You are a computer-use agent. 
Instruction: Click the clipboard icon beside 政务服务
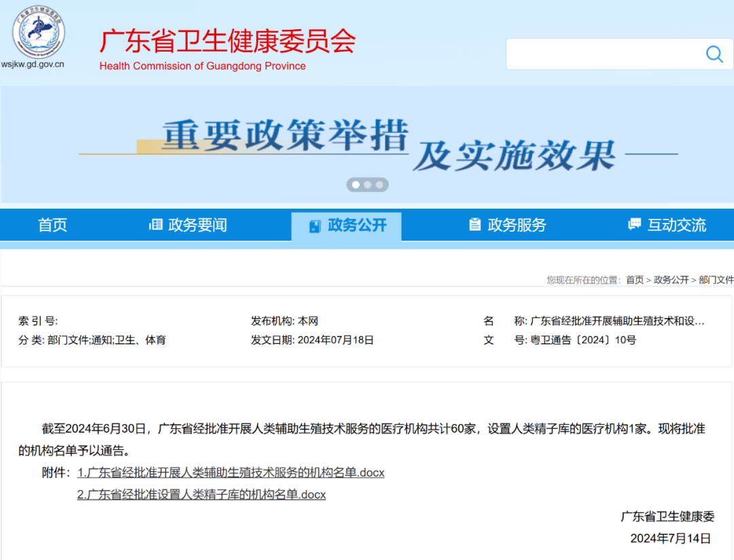click(475, 225)
